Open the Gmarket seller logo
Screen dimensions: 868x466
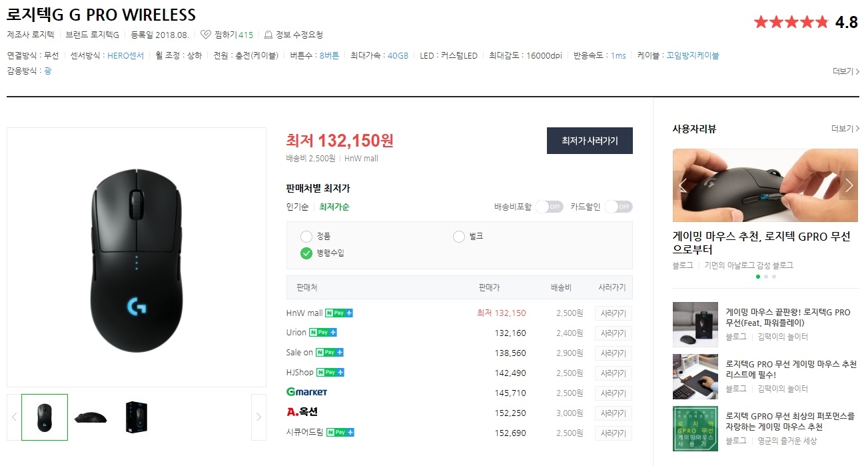click(x=306, y=392)
